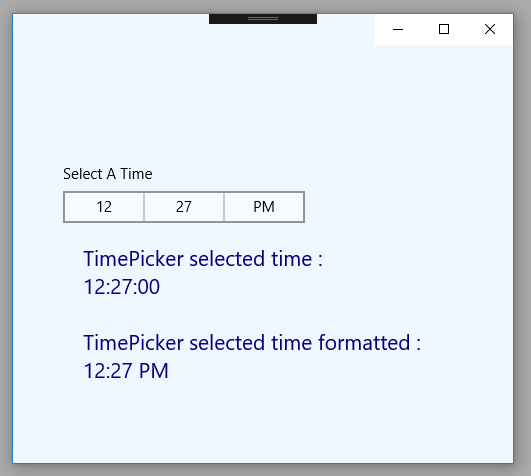The image size is (531, 476).
Task: Click the square maximize icon
Action: (x=444, y=29)
